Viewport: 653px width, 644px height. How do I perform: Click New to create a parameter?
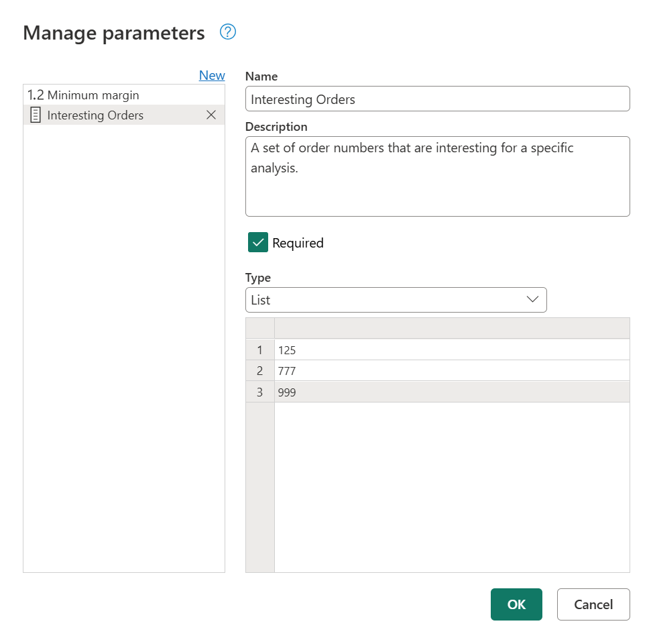pos(212,75)
